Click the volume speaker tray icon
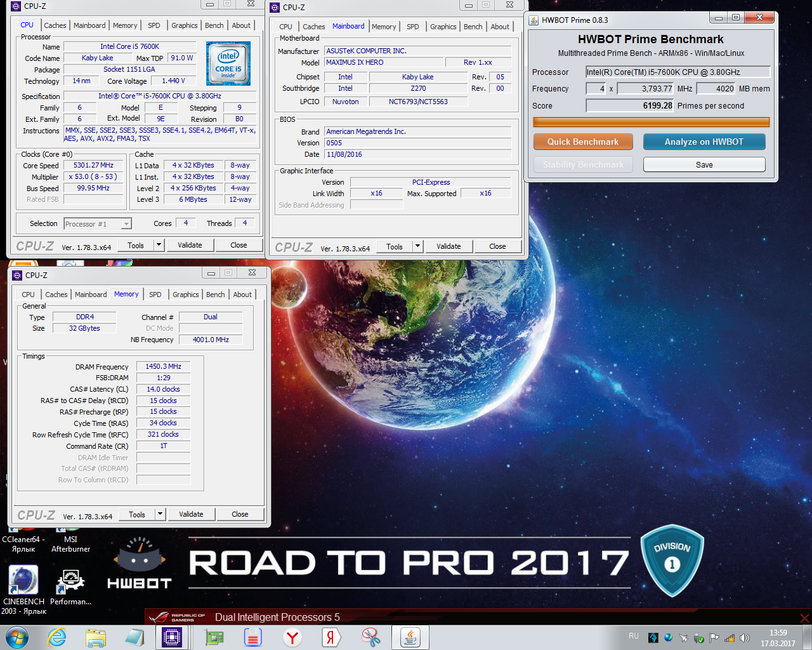Viewport: 812px width, 650px height. pyautogui.click(x=745, y=638)
